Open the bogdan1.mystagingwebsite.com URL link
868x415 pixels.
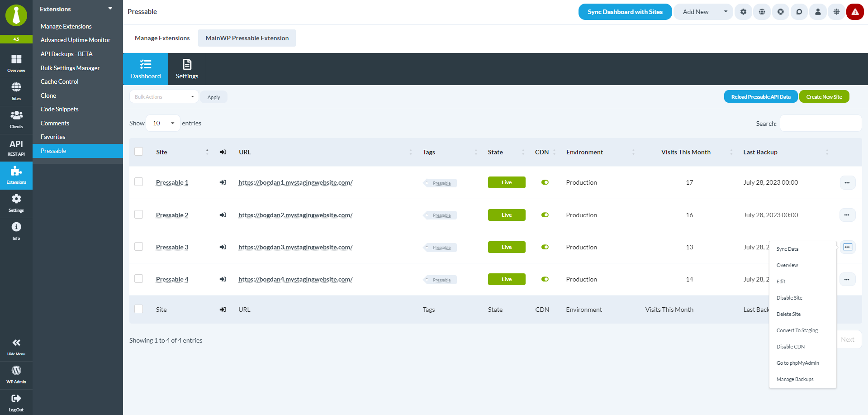pyautogui.click(x=295, y=182)
